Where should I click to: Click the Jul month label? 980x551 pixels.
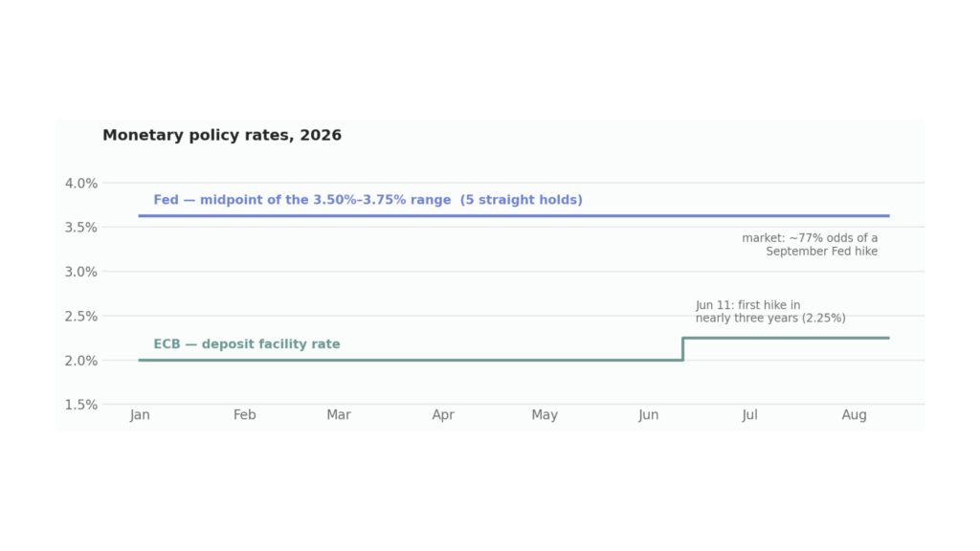pyautogui.click(x=750, y=415)
